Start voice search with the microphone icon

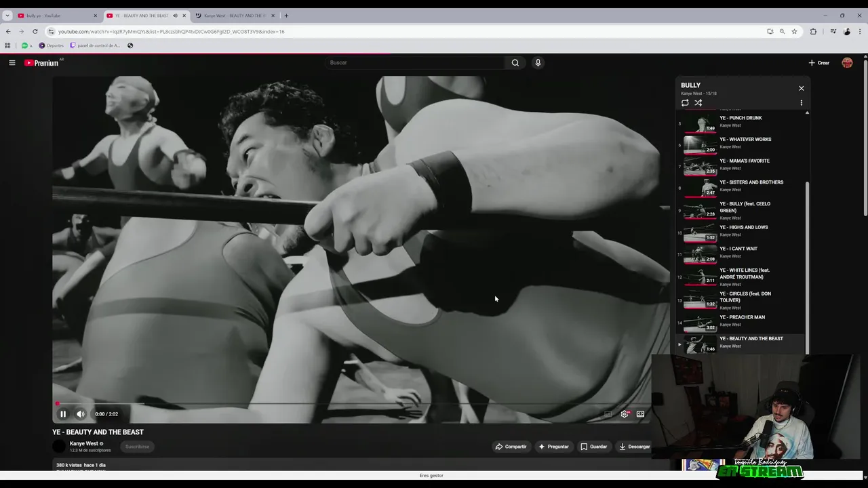pyautogui.click(x=538, y=62)
